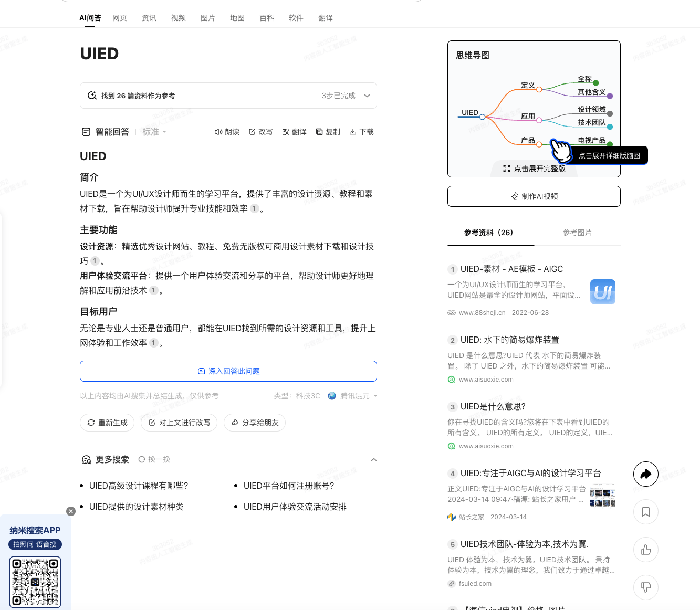Copy the answer with 复制
The image size is (700, 610).
coord(328,132)
